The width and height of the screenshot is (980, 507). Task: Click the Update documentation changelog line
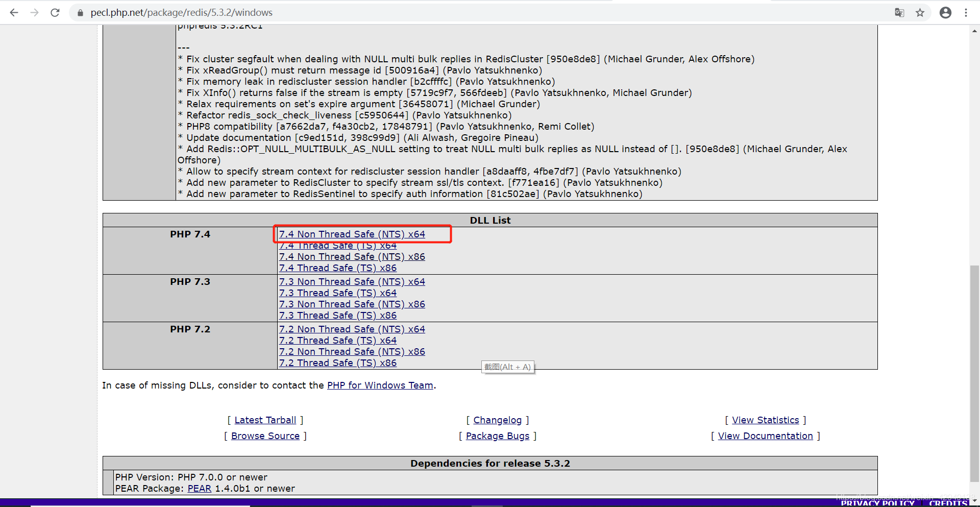[x=358, y=137]
